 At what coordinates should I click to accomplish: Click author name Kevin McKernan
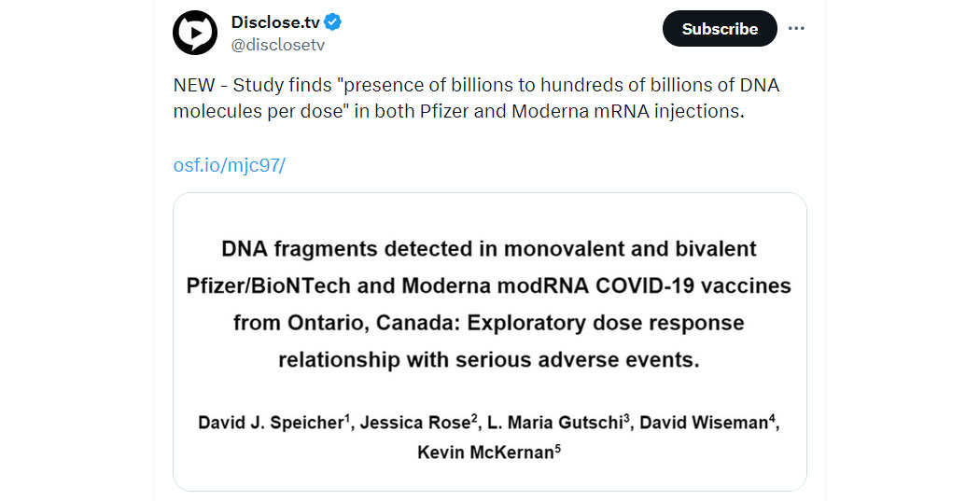485,452
